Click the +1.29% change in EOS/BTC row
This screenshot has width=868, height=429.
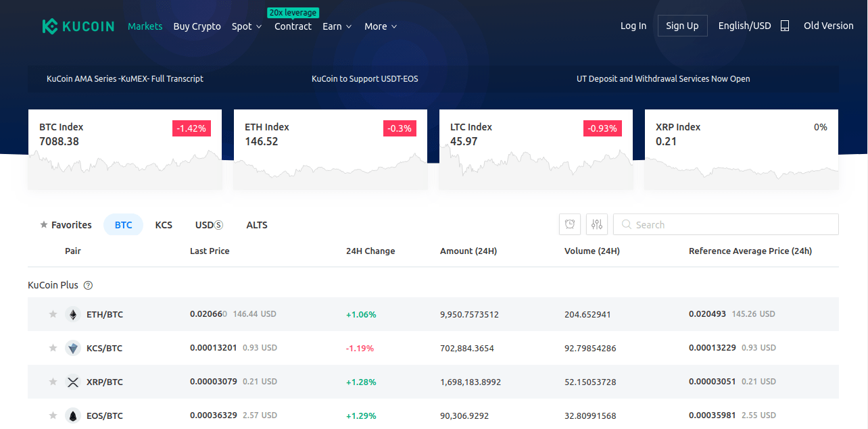(x=361, y=415)
